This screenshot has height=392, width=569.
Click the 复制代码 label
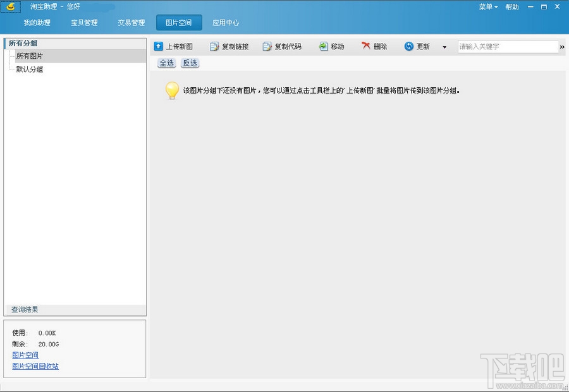[x=288, y=46]
